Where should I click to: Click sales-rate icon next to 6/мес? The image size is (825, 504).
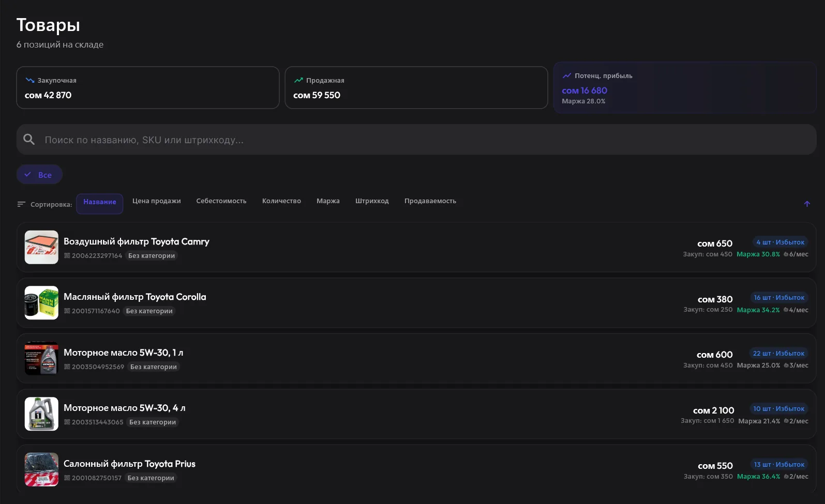(x=786, y=254)
